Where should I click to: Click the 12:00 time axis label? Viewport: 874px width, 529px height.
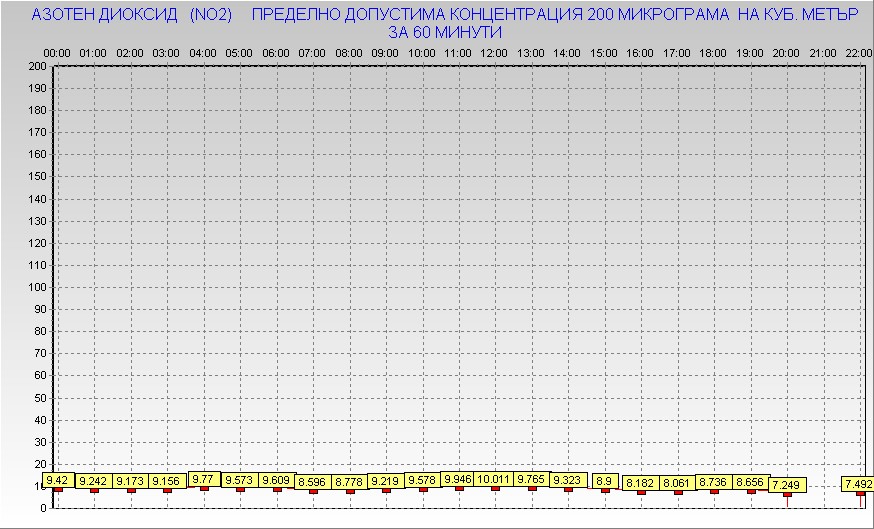tap(494, 52)
